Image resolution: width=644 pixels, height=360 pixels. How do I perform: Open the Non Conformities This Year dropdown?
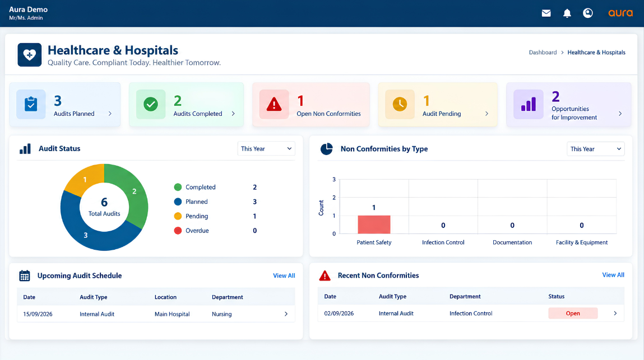(596, 149)
